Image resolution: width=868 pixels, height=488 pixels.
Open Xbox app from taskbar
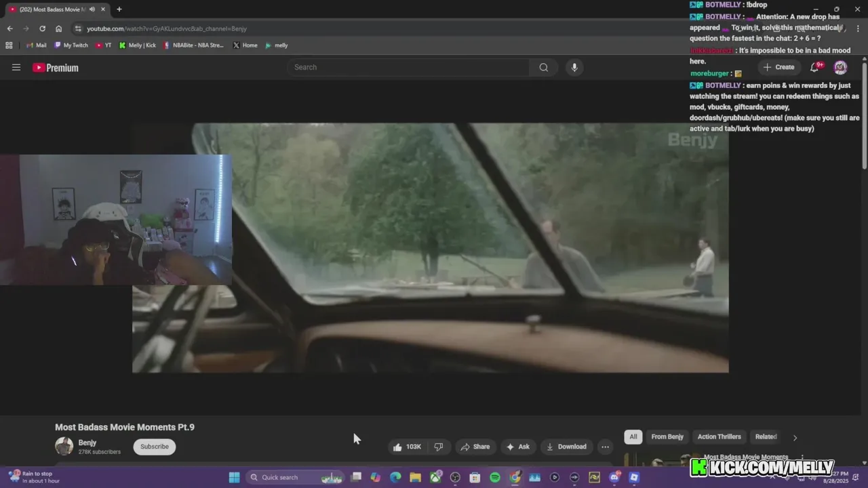pos(435,477)
